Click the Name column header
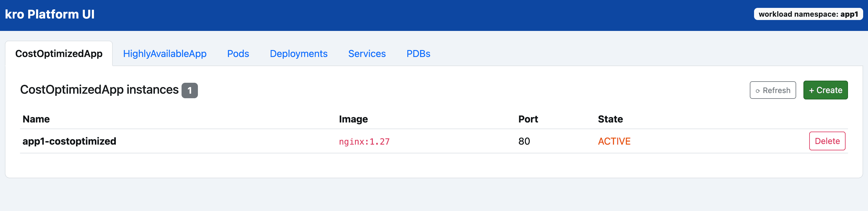The width and height of the screenshot is (868, 211). (36, 119)
